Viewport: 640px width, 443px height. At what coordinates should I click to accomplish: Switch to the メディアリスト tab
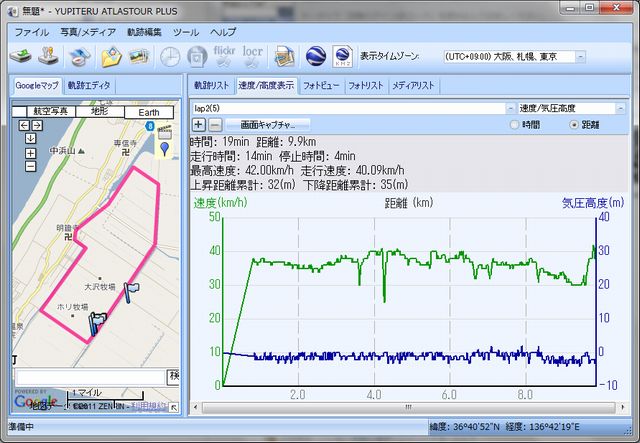[413, 85]
